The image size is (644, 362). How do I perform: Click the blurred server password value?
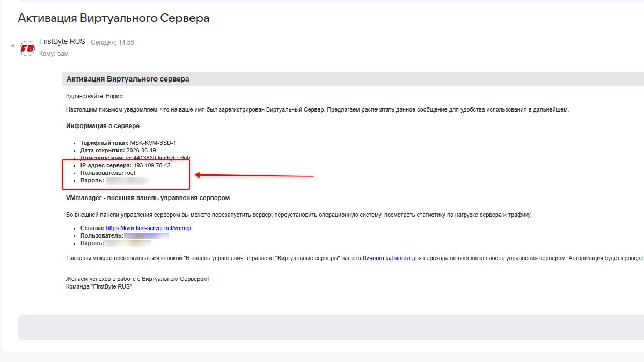[127, 181]
